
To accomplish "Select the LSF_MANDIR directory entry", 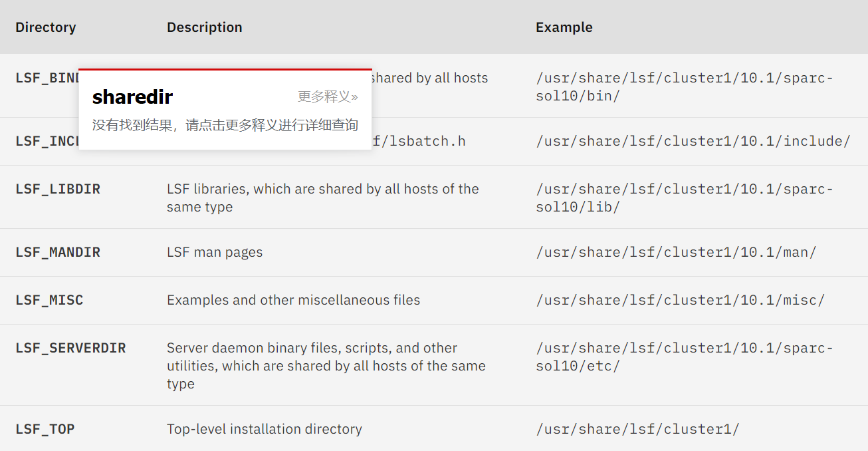I will (x=58, y=252).
